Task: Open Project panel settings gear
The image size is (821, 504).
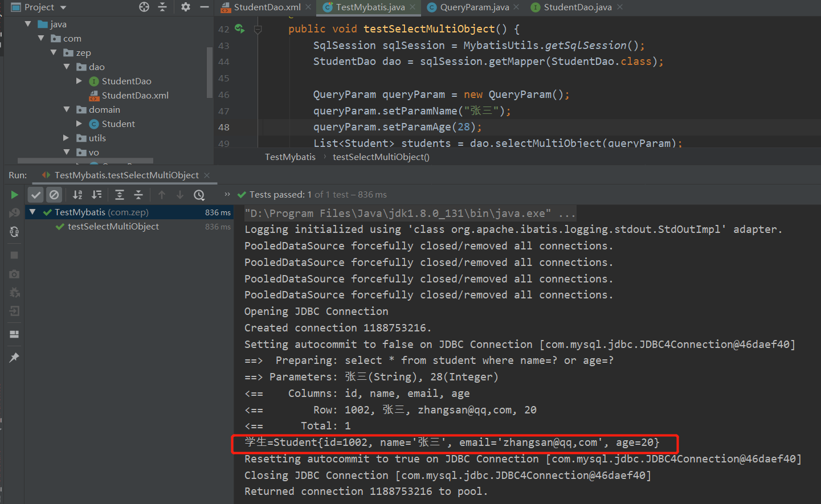Action: click(x=186, y=7)
